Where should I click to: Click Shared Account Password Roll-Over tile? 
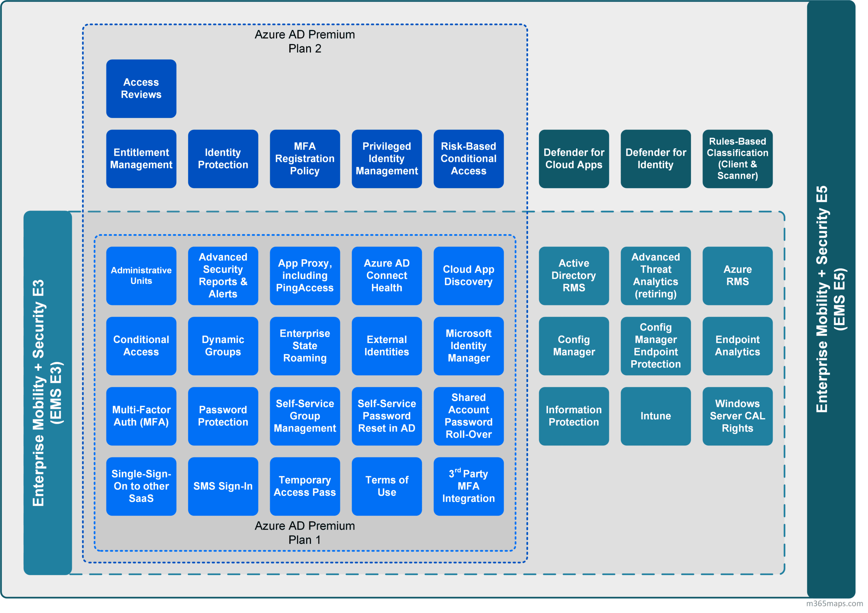point(468,416)
